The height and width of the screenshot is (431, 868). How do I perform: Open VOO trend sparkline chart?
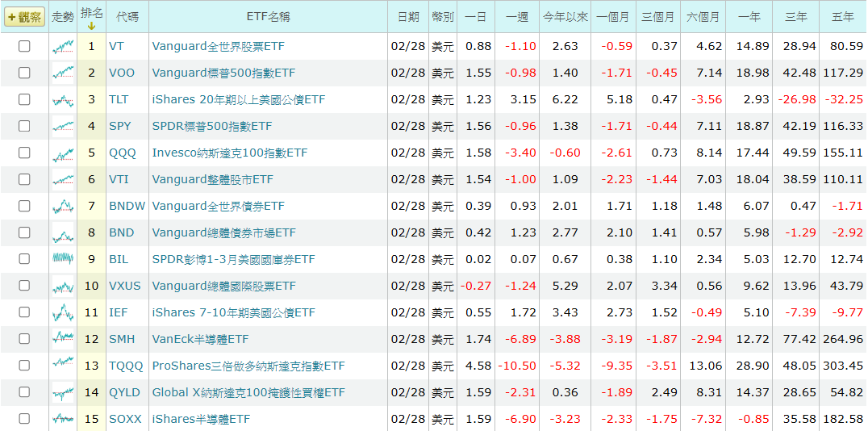click(63, 73)
